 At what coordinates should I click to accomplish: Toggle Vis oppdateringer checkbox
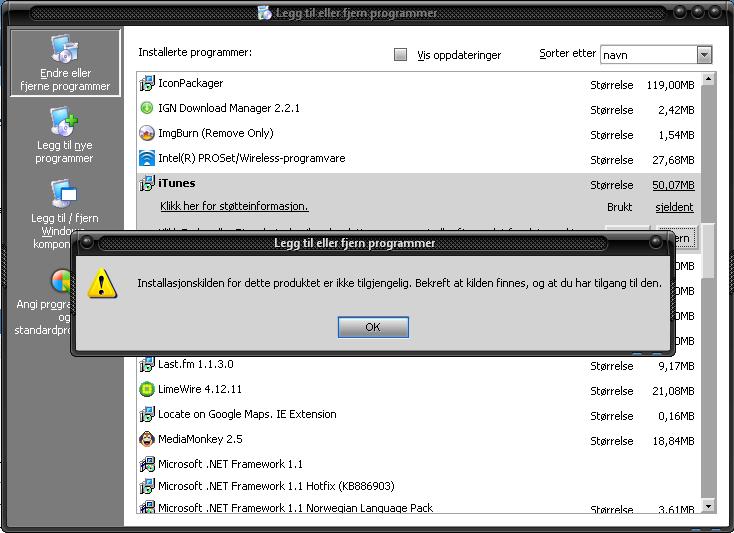point(400,55)
